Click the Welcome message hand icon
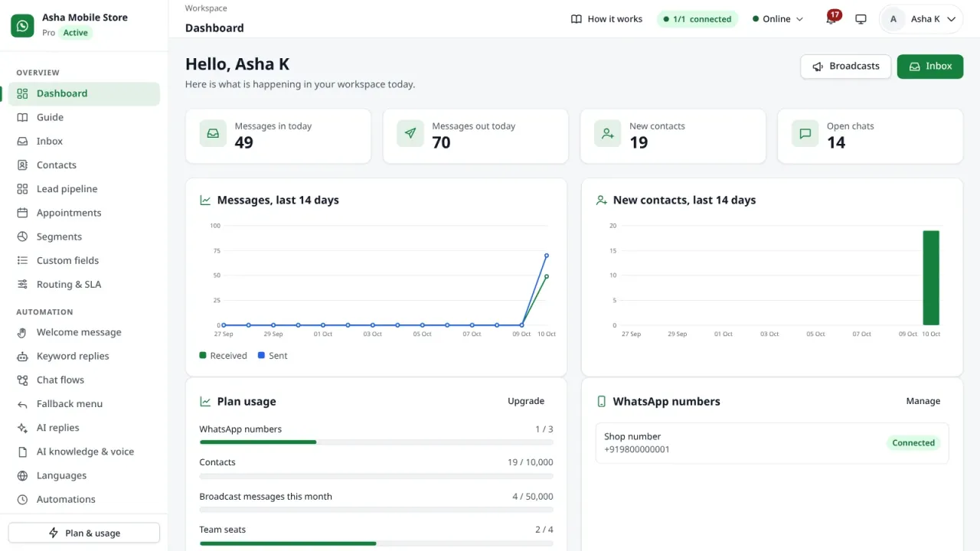 click(22, 332)
